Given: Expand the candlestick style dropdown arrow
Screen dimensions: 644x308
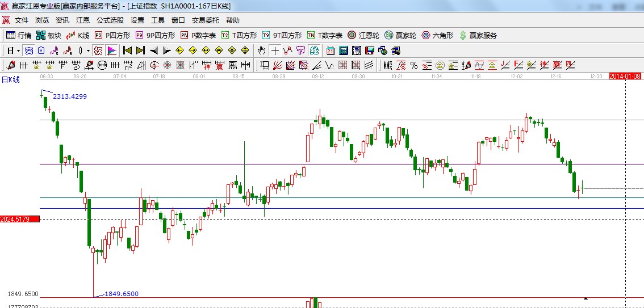Looking at the screenshot, I should coord(88,50).
